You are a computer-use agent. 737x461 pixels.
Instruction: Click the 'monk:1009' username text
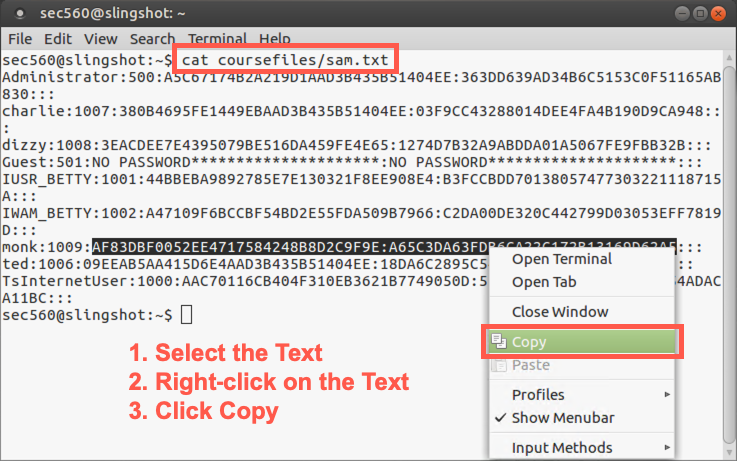point(43,247)
